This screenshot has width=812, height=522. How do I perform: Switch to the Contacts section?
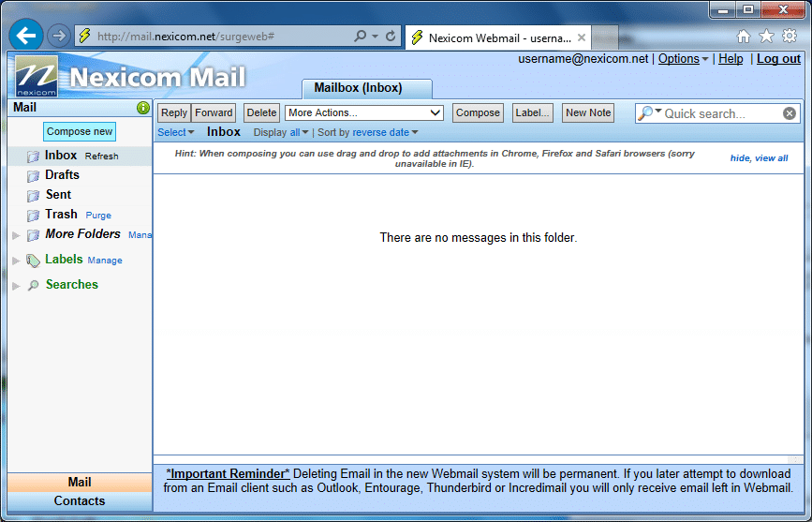click(80, 500)
